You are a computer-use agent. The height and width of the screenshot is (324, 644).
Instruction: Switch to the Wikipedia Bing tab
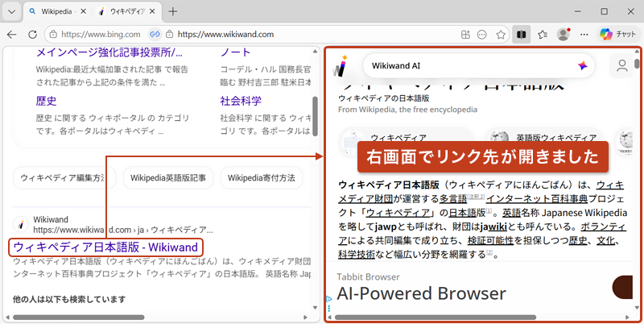[54, 11]
